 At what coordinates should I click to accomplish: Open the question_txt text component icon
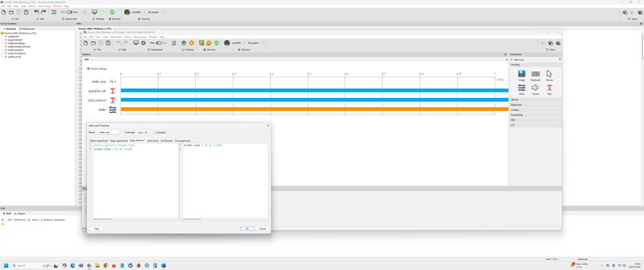tap(112, 91)
